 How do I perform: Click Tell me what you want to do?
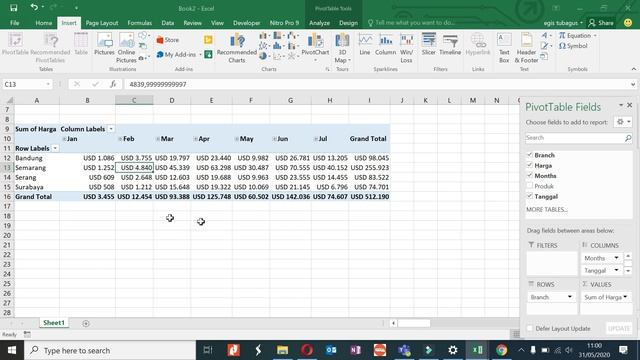[x=415, y=23]
